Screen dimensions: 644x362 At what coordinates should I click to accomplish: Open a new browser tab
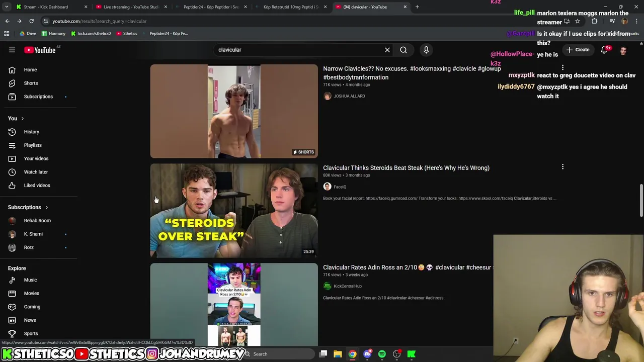click(417, 7)
